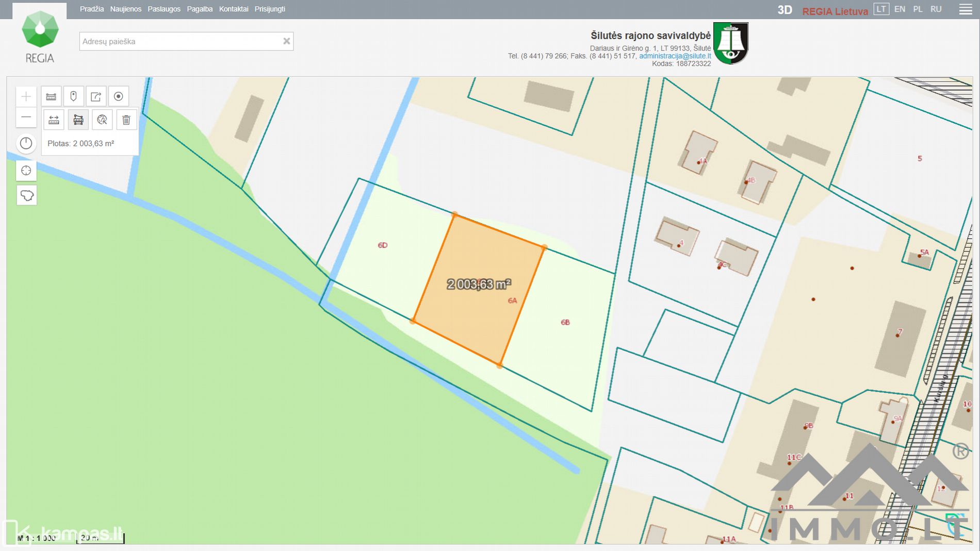Screen dimensions: 980x551
Task: Click the bottom vertex of orange polygon
Action: tap(499, 365)
